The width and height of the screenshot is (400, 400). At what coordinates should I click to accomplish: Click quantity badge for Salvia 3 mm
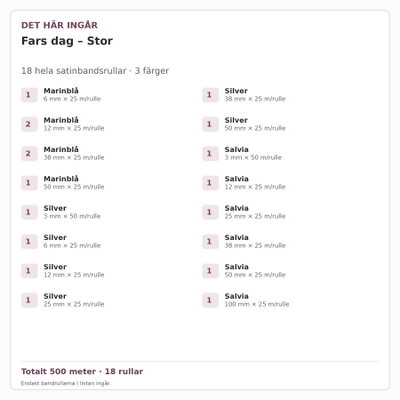click(x=210, y=154)
